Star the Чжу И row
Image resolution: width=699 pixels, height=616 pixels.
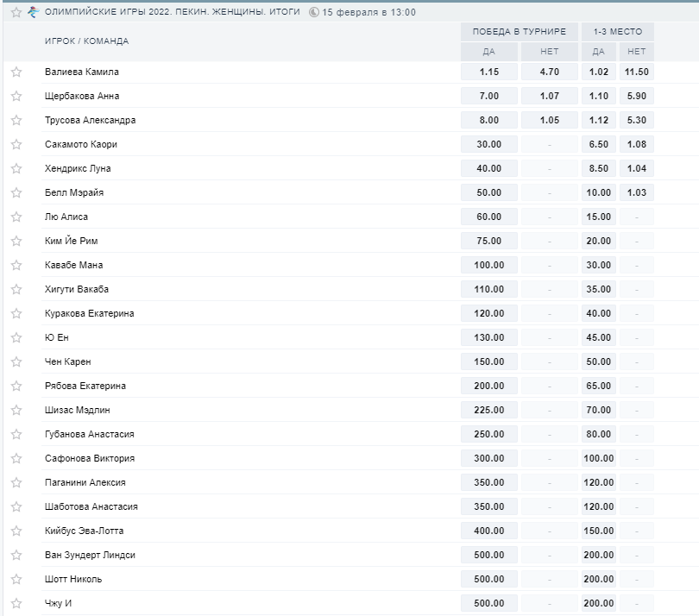pos(16,604)
